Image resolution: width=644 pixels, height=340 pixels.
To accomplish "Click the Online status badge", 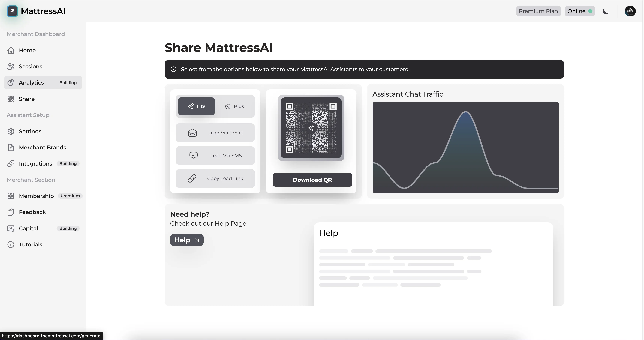I will [579, 11].
